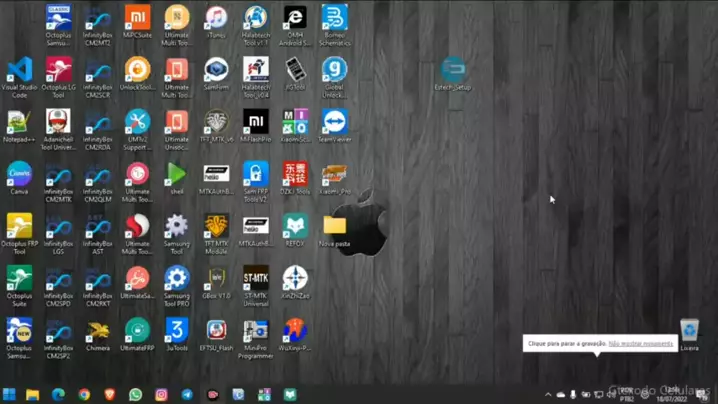Click the Windows Start button
Image resolution: width=718 pixels, height=404 pixels.
[x=9, y=395]
